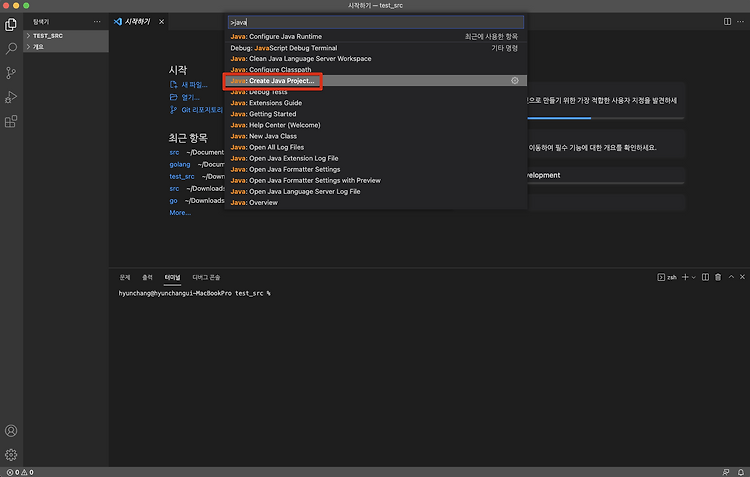Run Java: Open All Log Files
Screen dimensions: 750x477
click(x=376, y=147)
